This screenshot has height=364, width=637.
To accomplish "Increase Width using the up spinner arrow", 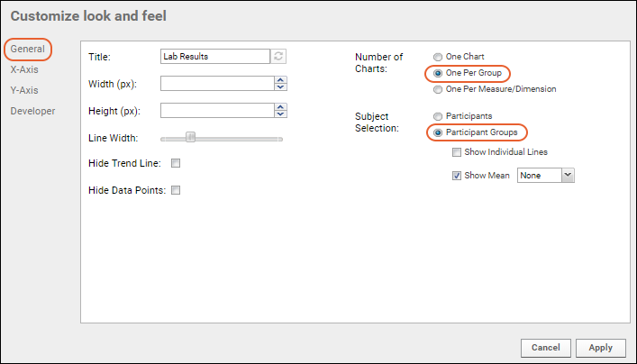I will point(280,79).
